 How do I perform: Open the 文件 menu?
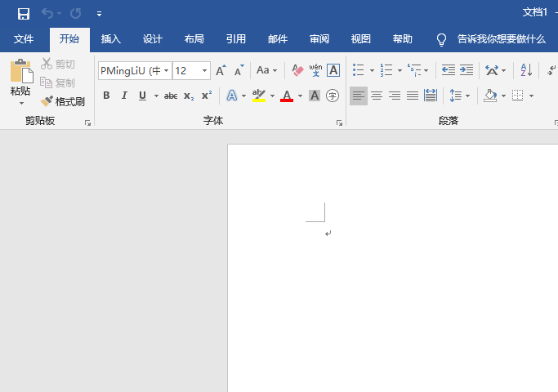24,38
